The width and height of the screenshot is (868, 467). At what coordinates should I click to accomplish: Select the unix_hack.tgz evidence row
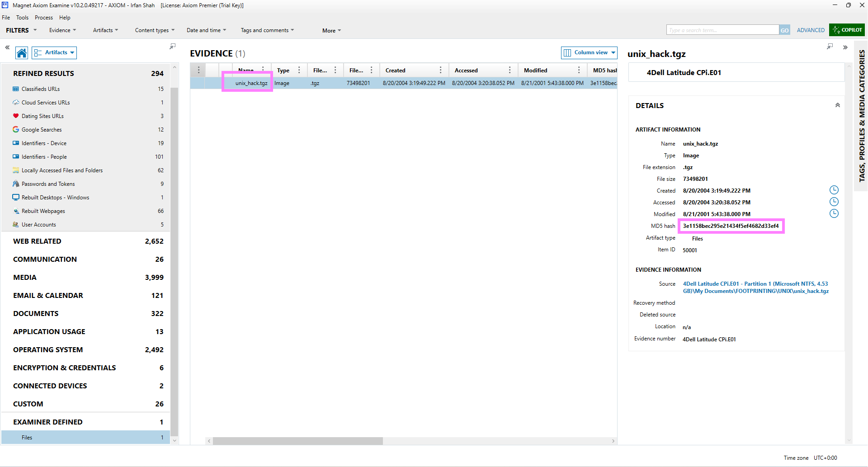pos(403,83)
